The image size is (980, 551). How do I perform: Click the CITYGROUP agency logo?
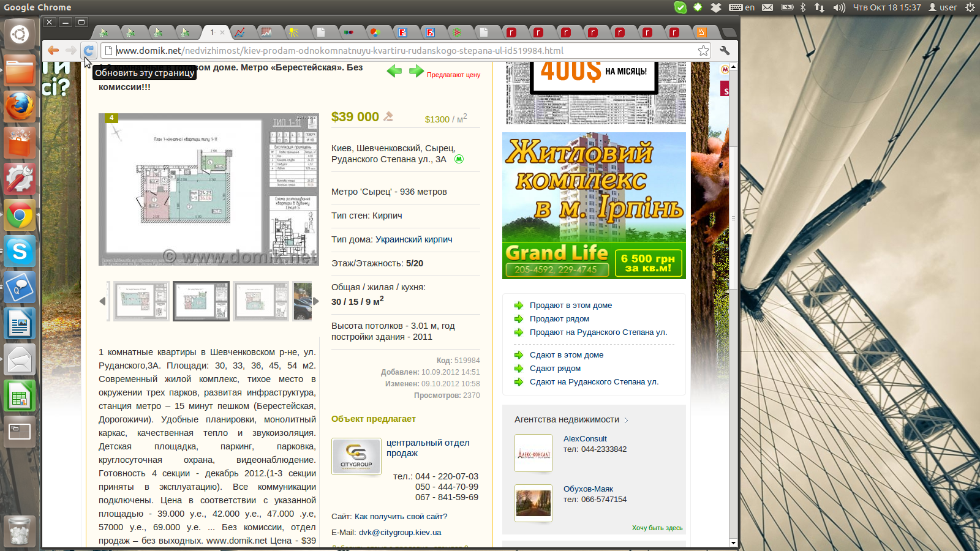(356, 457)
